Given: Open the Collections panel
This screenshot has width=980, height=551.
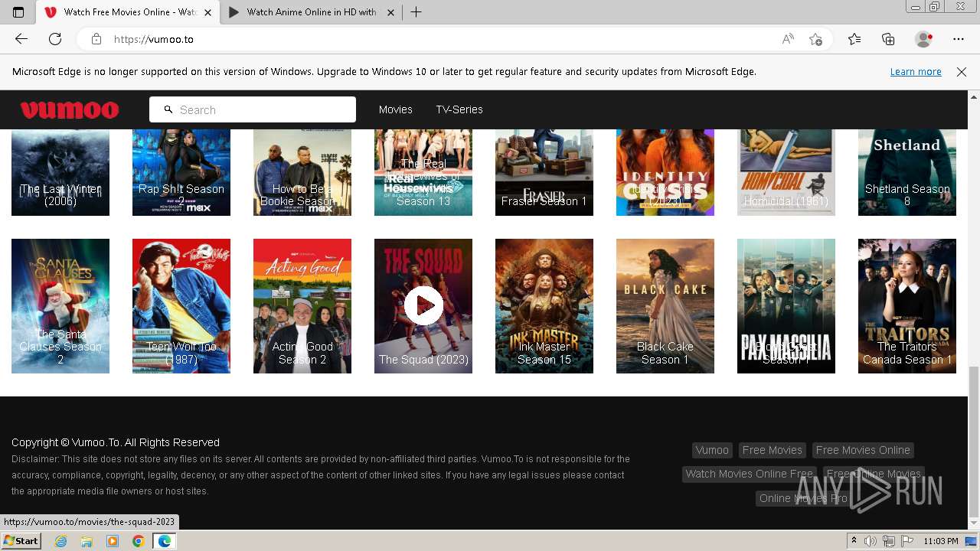Looking at the screenshot, I should point(888,39).
